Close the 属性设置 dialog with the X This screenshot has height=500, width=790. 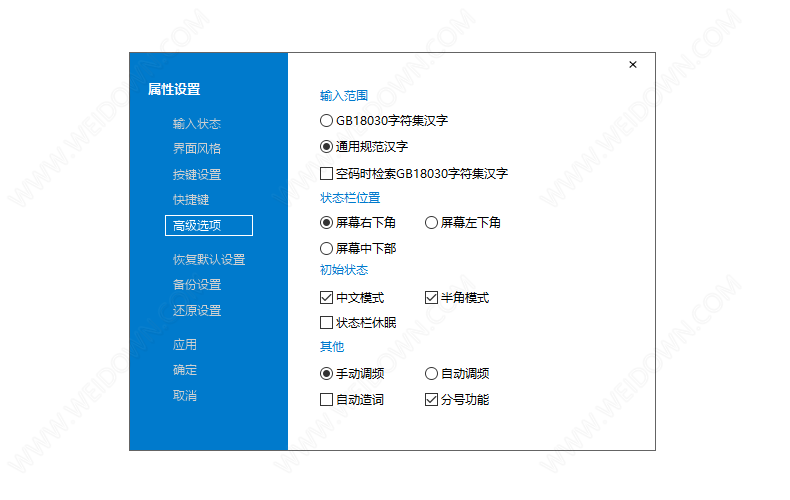633,65
